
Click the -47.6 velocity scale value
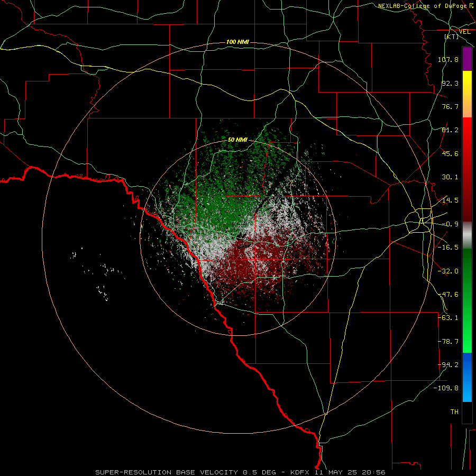(x=448, y=295)
